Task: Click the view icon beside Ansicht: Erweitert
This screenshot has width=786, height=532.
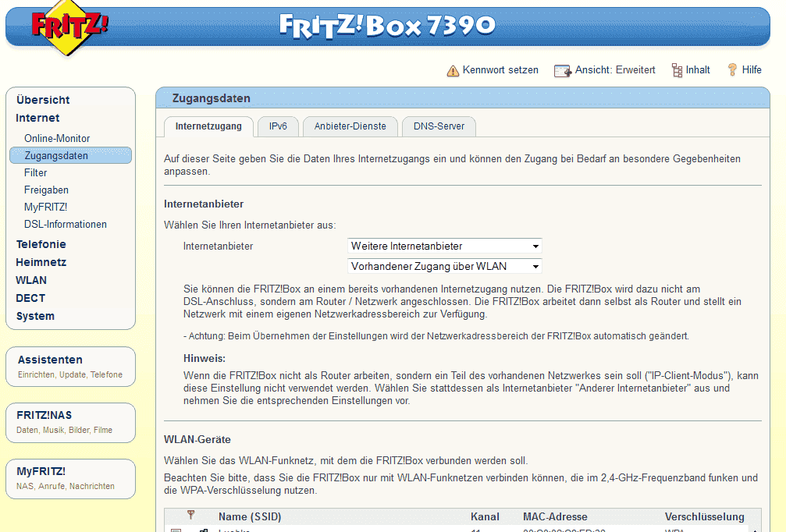Action: point(563,71)
